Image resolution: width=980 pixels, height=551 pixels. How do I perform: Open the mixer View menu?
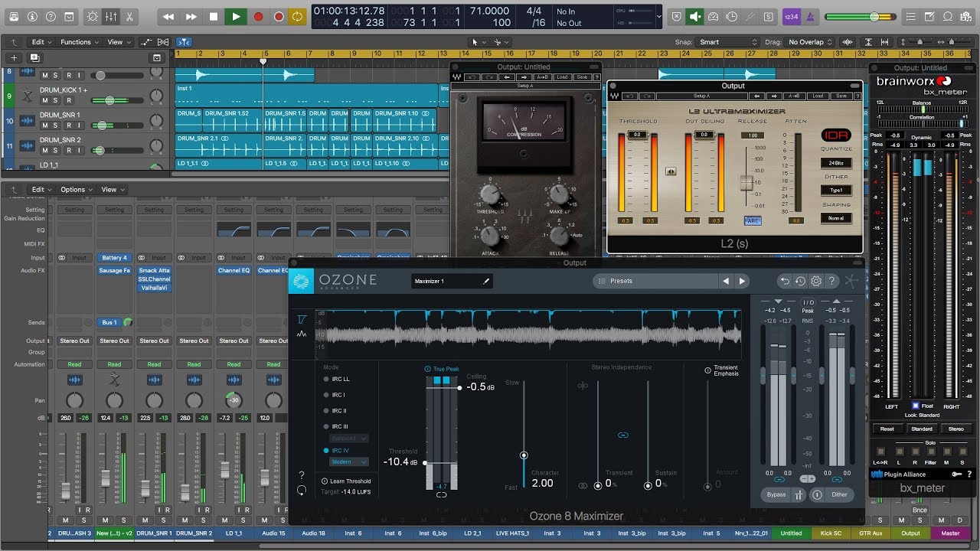pyautogui.click(x=112, y=189)
